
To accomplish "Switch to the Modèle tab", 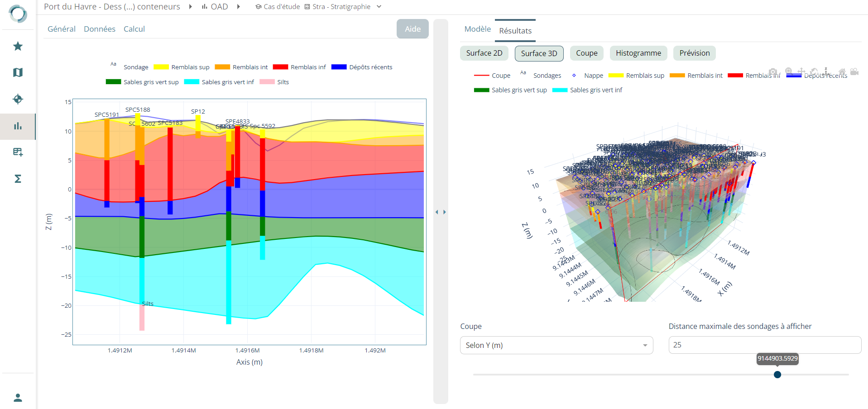I will click(477, 29).
